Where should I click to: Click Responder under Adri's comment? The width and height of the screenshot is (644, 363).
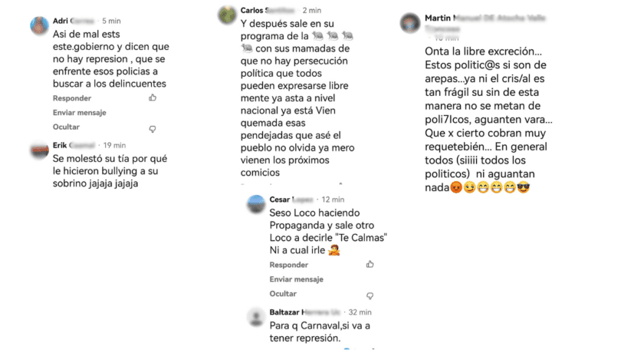click(x=72, y=98)
